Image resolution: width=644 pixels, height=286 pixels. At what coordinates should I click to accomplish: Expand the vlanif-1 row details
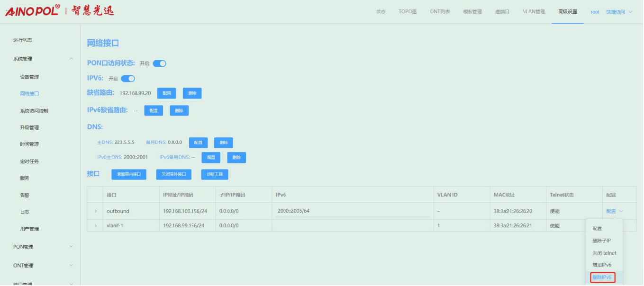pyautogui.click(x=95, y=226)
